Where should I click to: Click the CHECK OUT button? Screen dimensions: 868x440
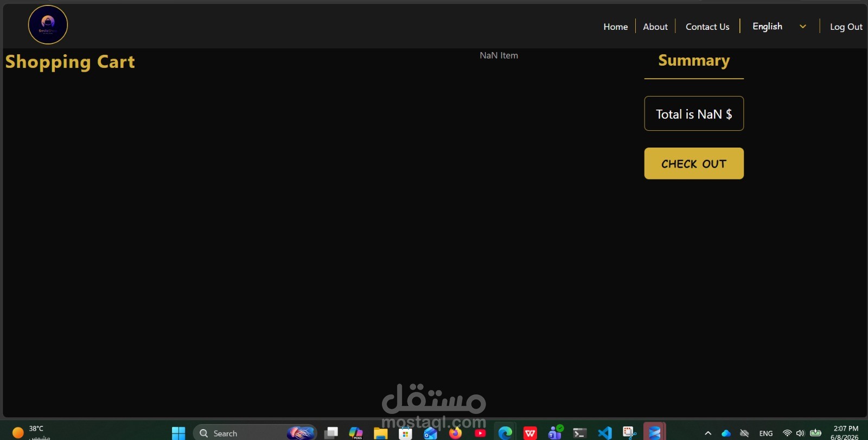click(694, 163)
